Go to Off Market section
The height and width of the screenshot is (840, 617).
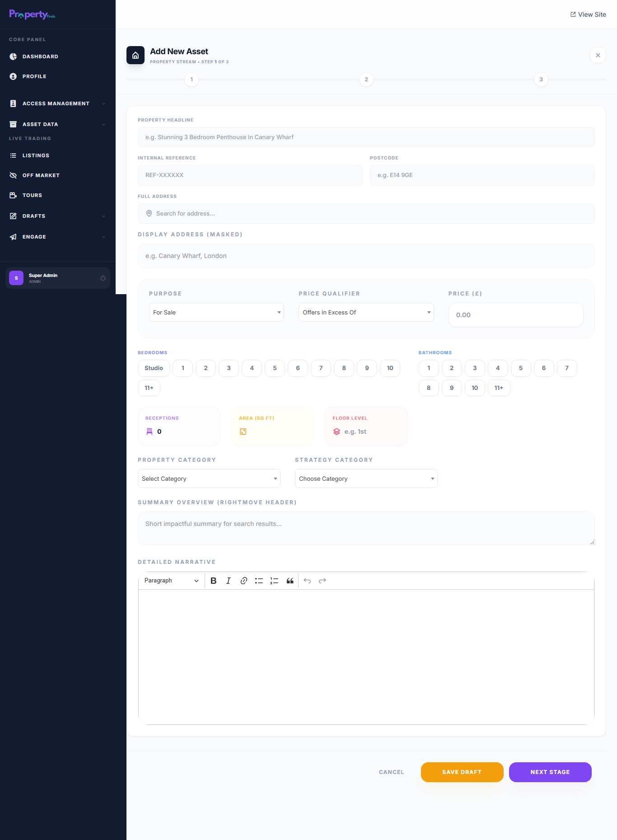coord(41,175)
